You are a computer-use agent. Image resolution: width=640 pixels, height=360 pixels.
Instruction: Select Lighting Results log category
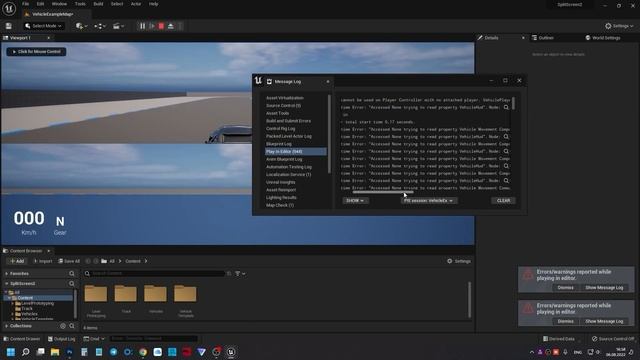click(x=281, y=198)
